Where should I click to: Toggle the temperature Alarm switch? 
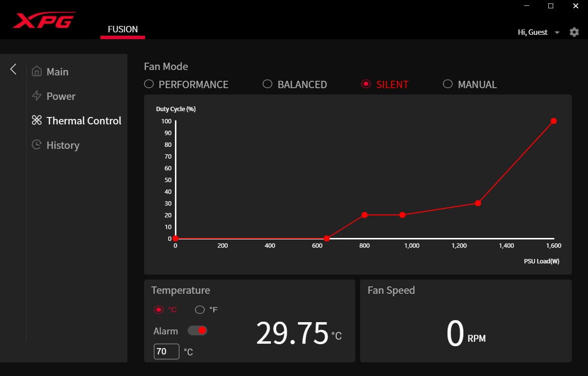[197, 331]
